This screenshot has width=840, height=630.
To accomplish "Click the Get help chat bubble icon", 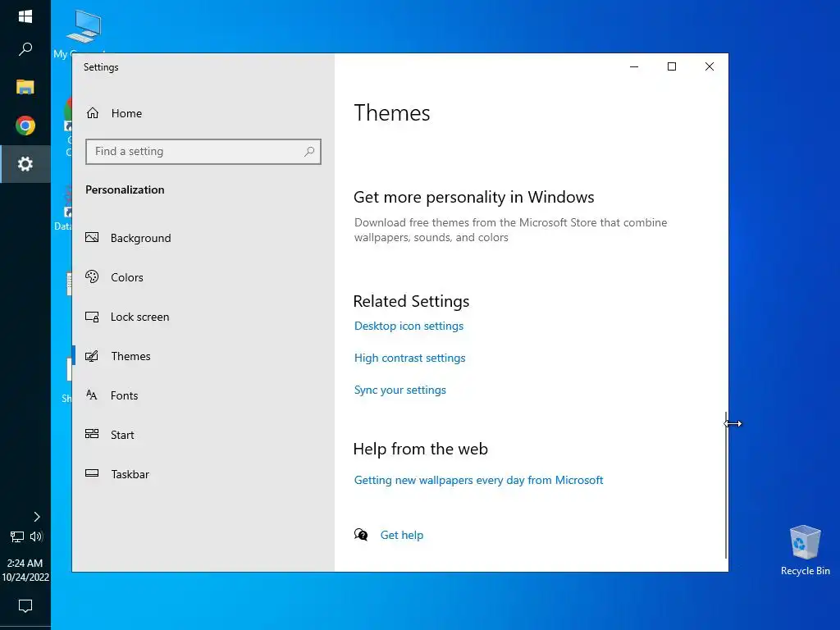I will (x=361, y=535).
